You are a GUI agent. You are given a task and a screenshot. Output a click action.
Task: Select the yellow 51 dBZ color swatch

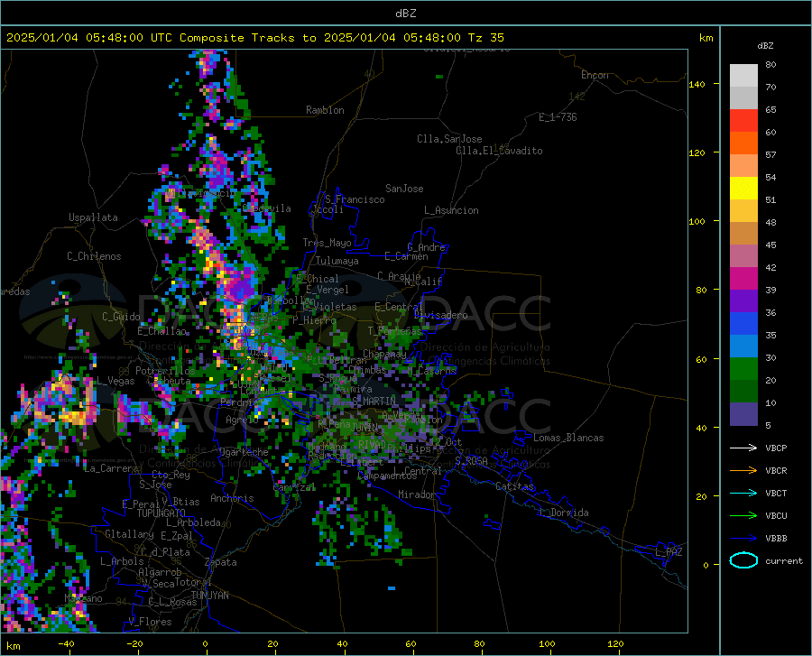[x=743, y=189]
